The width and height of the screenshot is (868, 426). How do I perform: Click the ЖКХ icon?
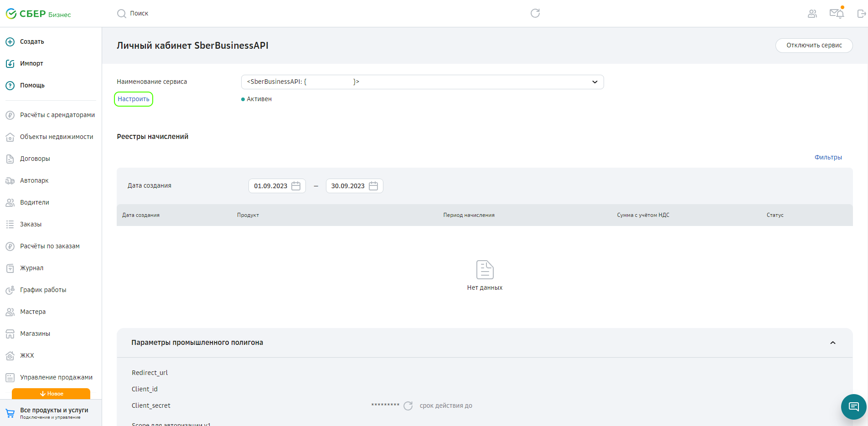coord(10,356)
